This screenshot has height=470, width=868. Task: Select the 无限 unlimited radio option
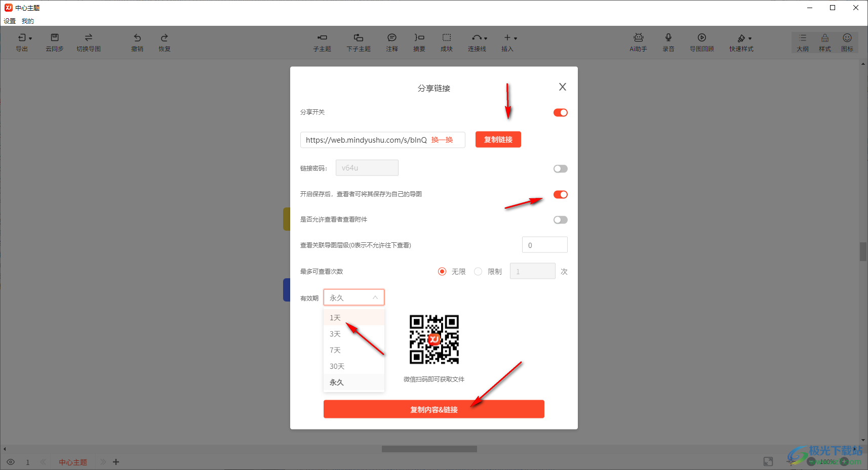click(442, 272)
